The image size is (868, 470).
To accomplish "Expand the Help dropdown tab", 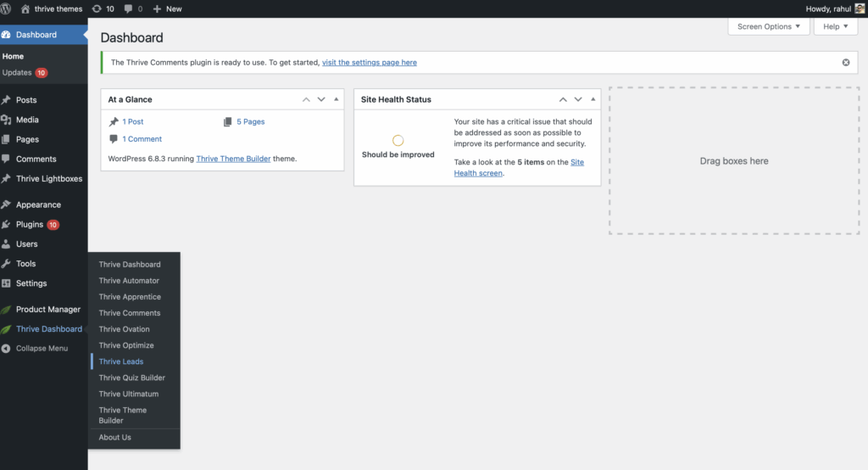I will tap(835, 26).
